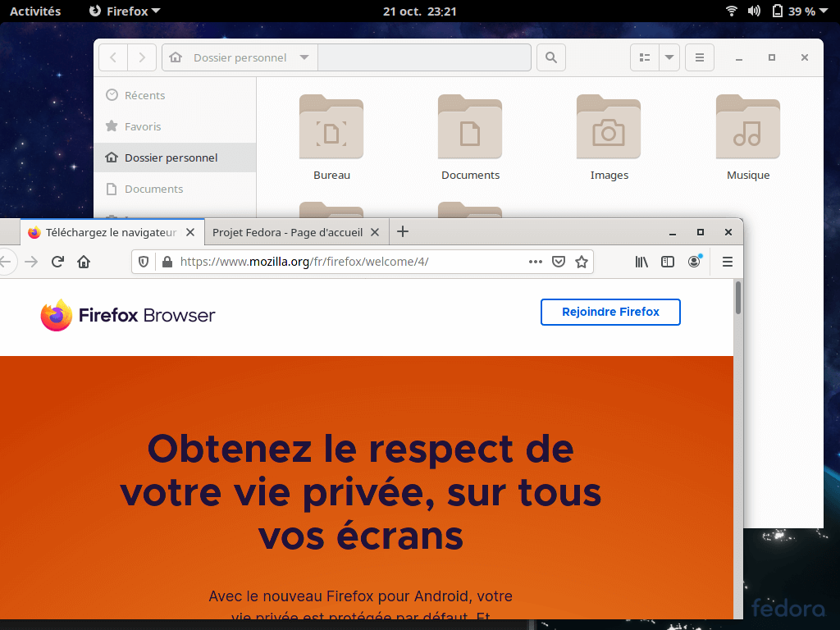Select the Images folder icon
The width and height of the screenshot is (840, 630).
pyautogui.click(x=609, y=127)
